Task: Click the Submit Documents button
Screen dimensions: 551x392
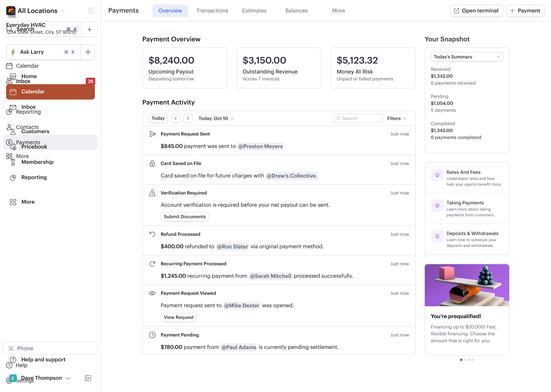Action: tap(185, 217)
